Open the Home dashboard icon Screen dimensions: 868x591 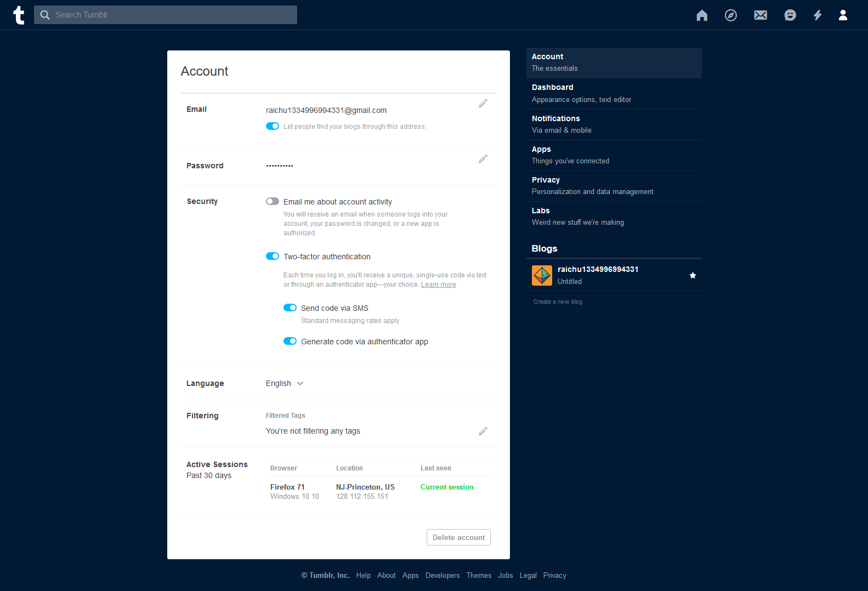(702, 15)
